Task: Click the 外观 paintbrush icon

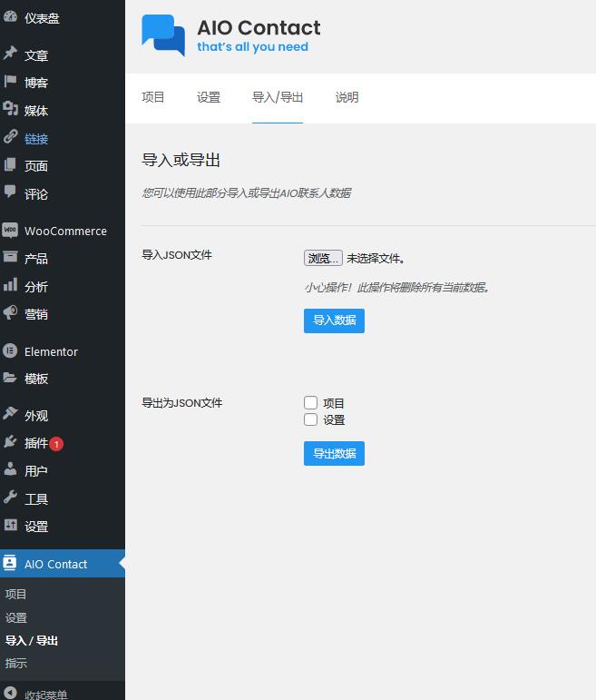Action: (10, 415)
